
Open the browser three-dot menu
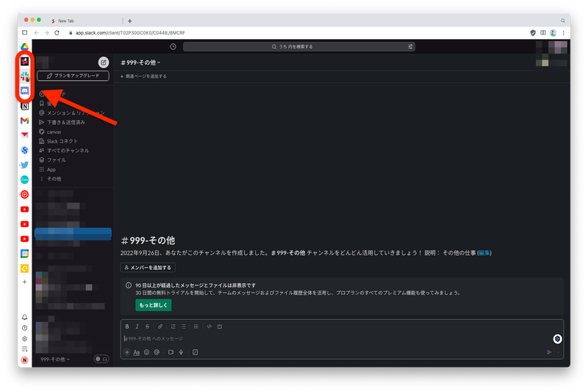563,32
